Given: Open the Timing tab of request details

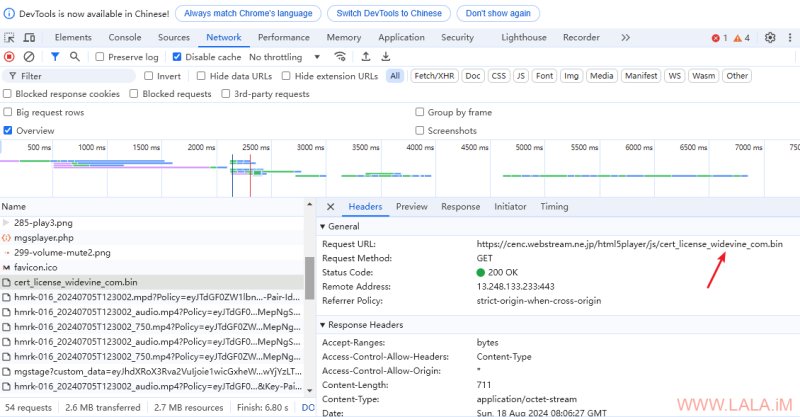Looking at the screenshot, I should coord(554,206).
